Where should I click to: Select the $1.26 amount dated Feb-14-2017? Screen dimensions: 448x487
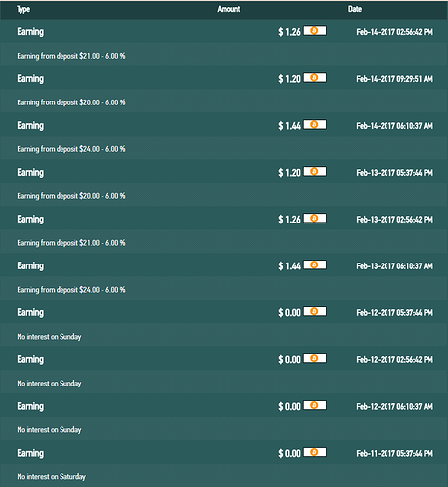pos(289,32)
